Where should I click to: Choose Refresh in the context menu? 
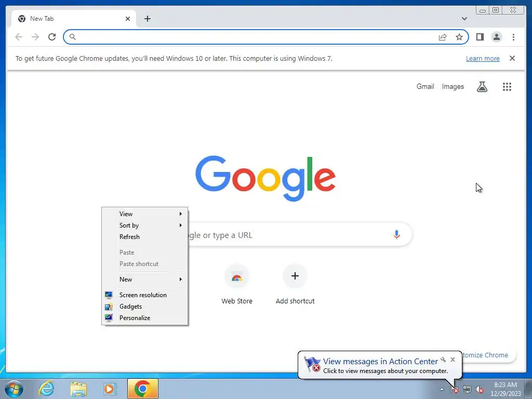point(145,237)
